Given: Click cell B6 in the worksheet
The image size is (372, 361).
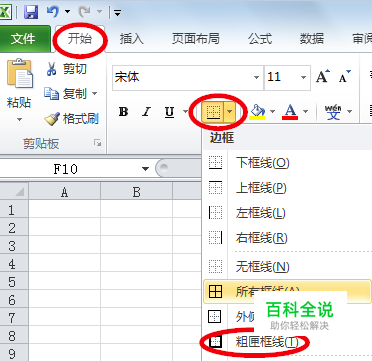Looking at the screenshot, I should [136, 300].
